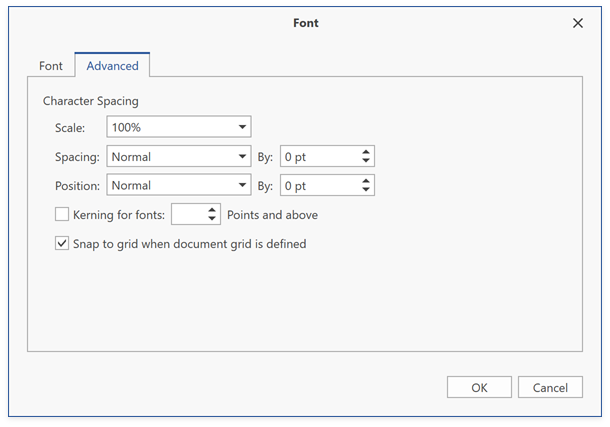Dismiss the dialog with Cancel button

(550, 387)
